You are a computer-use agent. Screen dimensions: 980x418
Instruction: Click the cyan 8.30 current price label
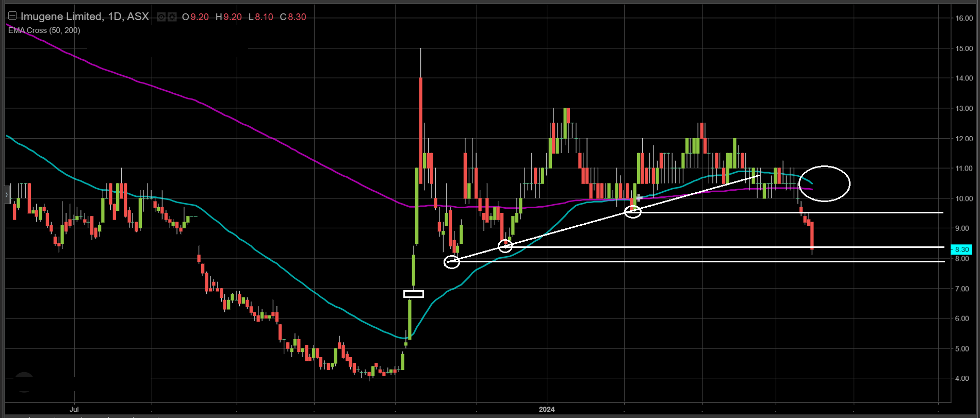point(961,249)
